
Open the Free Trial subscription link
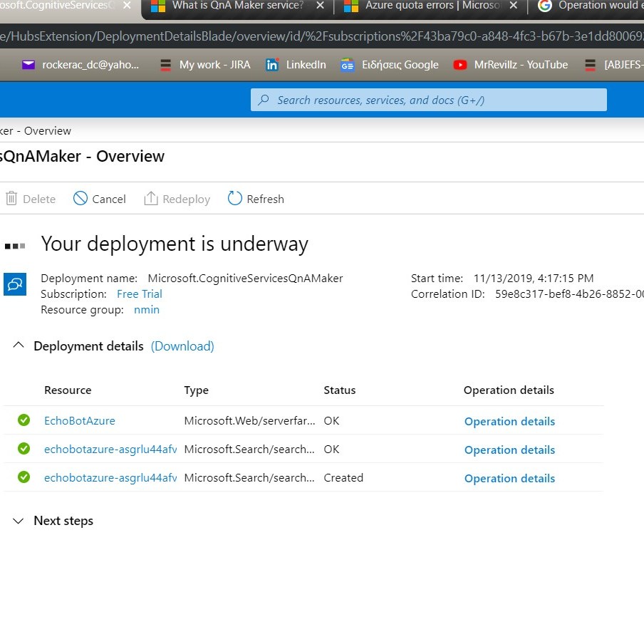(x=140, y=294)
